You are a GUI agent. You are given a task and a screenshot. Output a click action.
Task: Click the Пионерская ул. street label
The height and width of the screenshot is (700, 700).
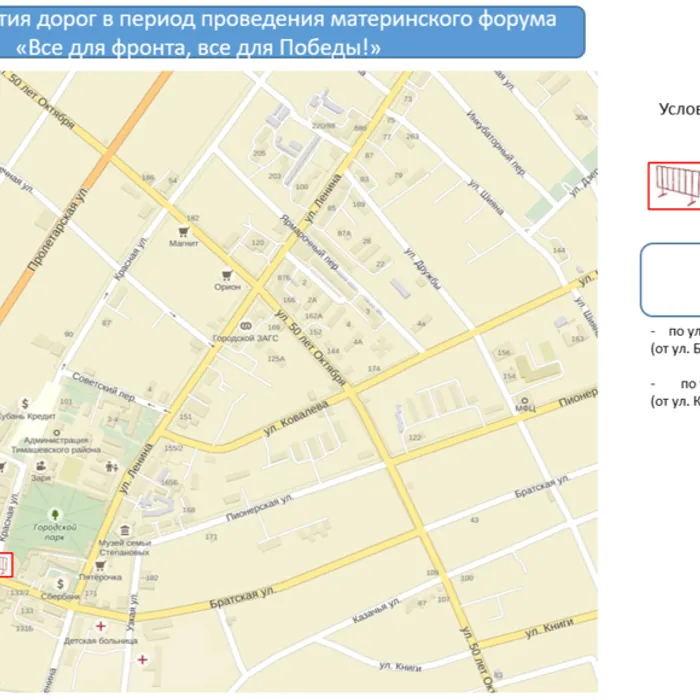pyautogui.click(x=258, y=505)
